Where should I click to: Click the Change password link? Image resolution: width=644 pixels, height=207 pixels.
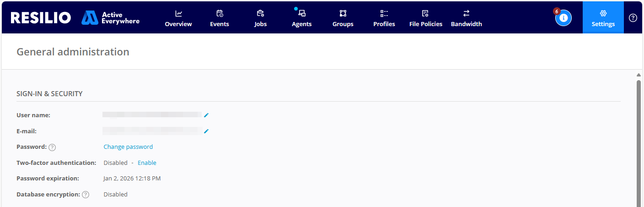point(128,147)
